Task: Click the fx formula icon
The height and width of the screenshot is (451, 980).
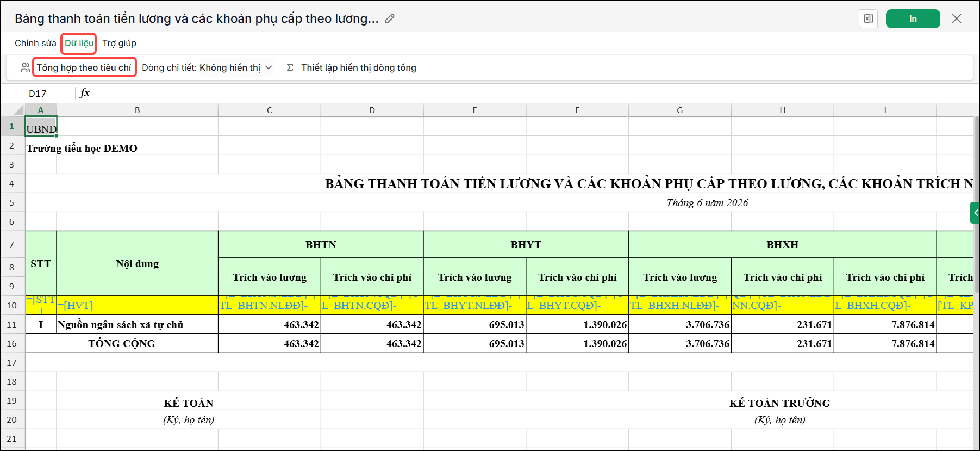Action: (x=85, y=93)
